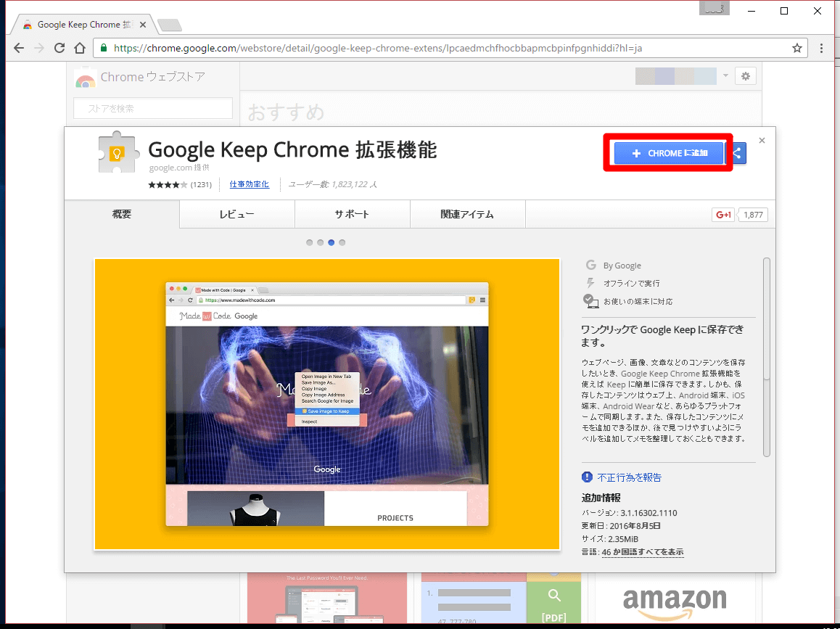The width and height of the screenshot is (840, 629).
Task: Click the Google Keep puzzle-piece extension icon
Action: [118, 152]
